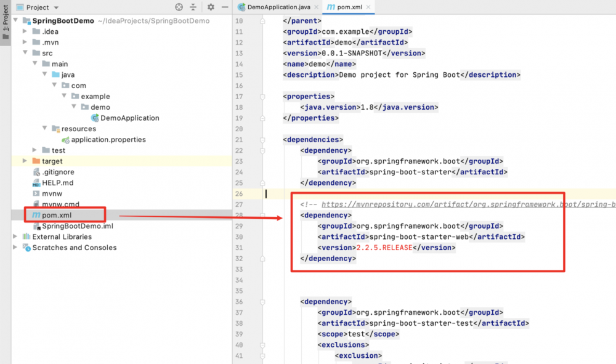Click the mvnw file icon
The image size is (616, 364).
[36, 193]
